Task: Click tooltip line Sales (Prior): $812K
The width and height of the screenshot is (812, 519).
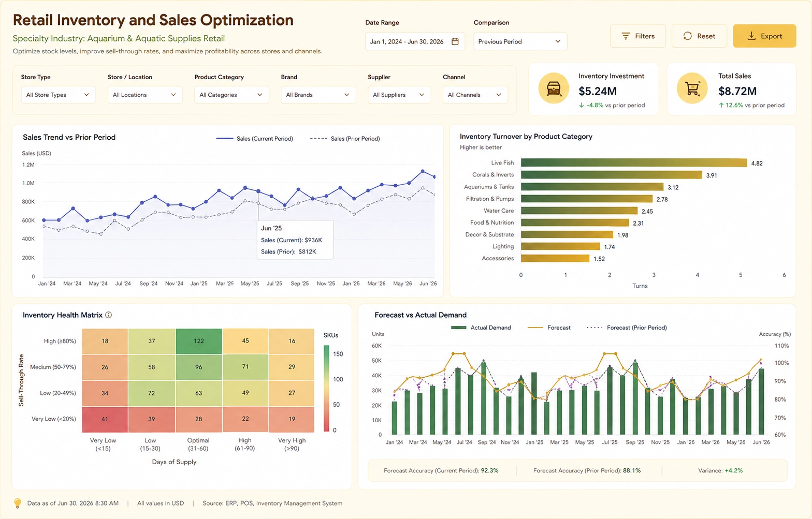Action: (288, 251)
